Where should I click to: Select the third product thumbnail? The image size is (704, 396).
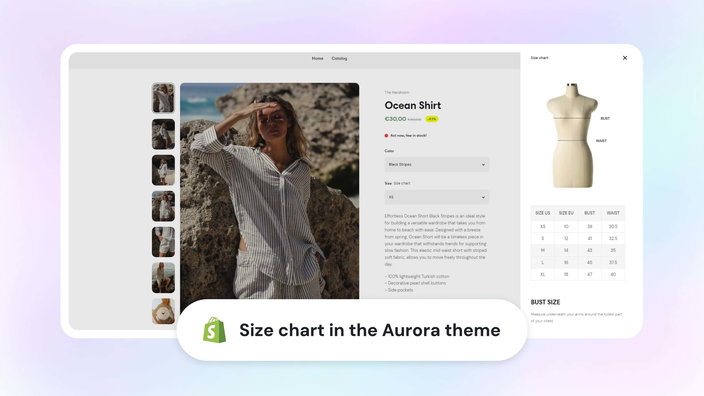163,170
